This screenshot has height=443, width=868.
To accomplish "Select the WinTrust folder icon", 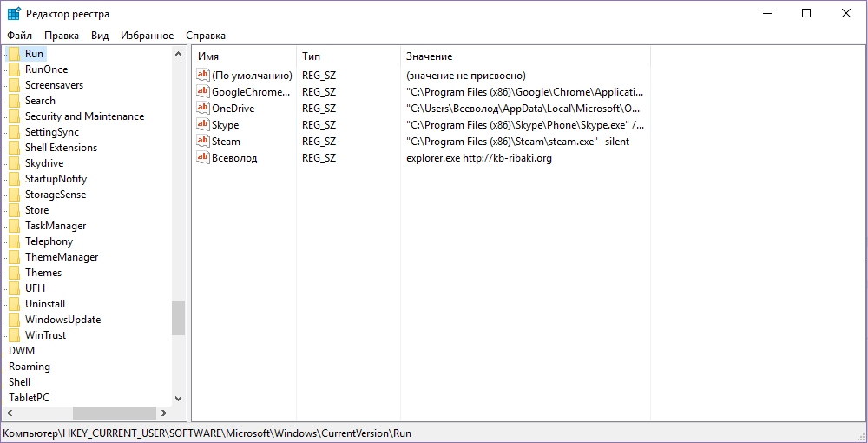I will [15, 335].
